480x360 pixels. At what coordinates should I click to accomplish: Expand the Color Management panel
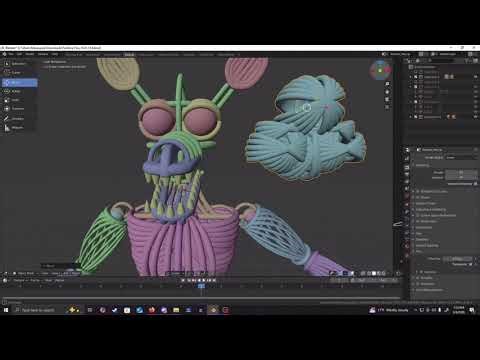click(430, 290)
